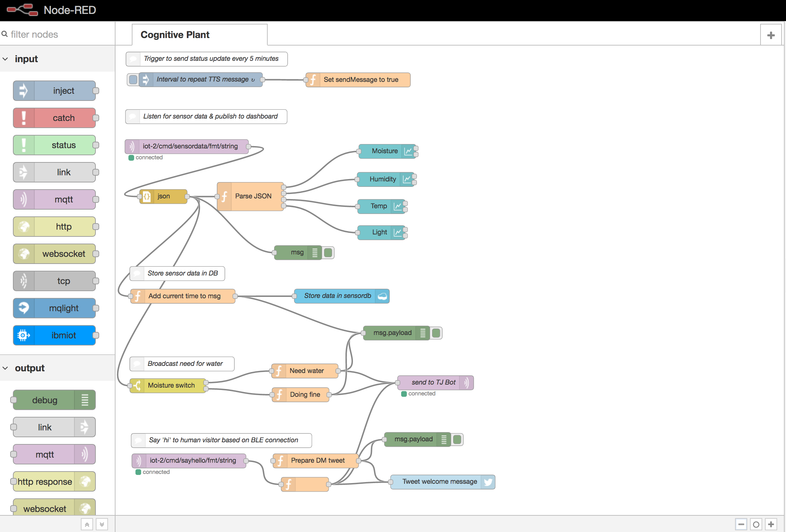This screenshot has width=786, height=532.
Task: Click the zoom in plus button at bottom
Action: point(771,524)
